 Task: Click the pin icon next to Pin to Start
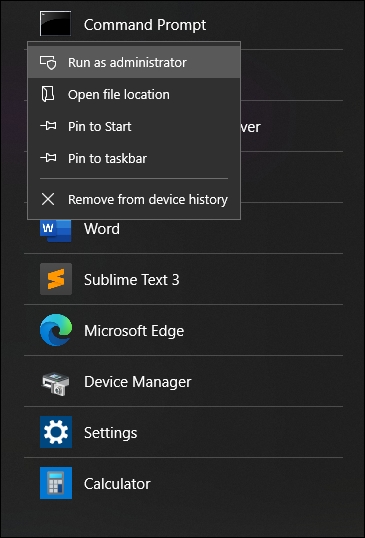[48, 126]
